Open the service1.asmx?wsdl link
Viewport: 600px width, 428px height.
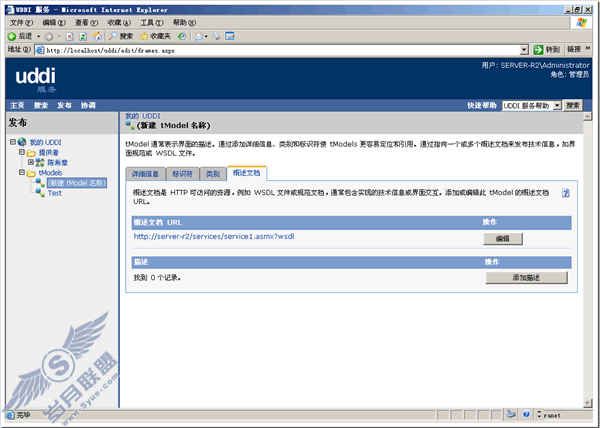tap(214, 236)
